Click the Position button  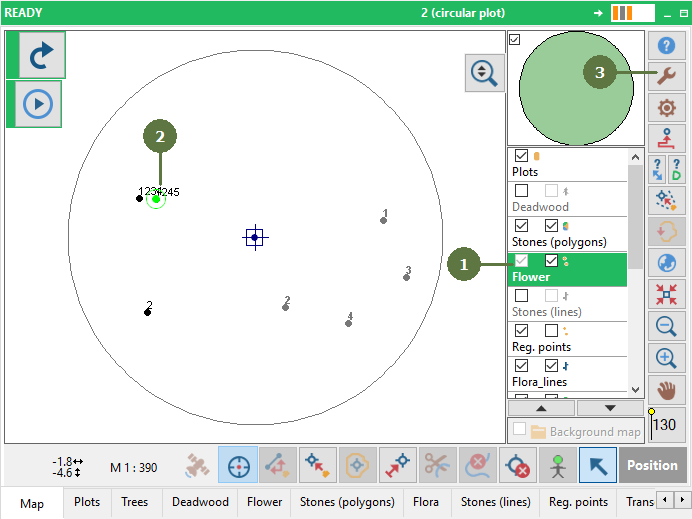[x=652, y=465]
